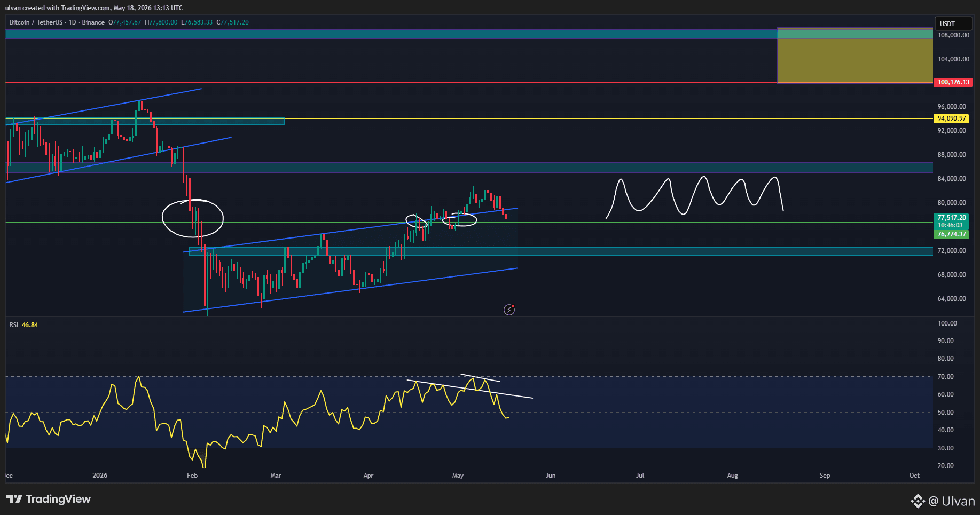Click the RSI 70.00 scale label

946,377
